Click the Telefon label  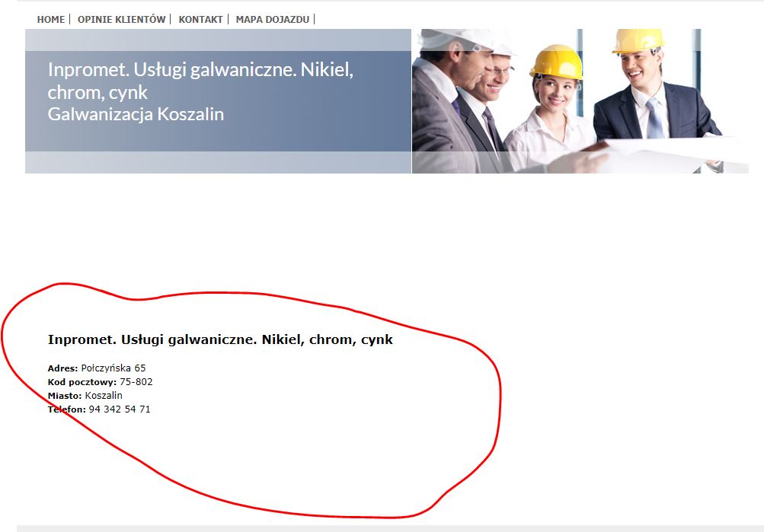click(x=67, y=409)
